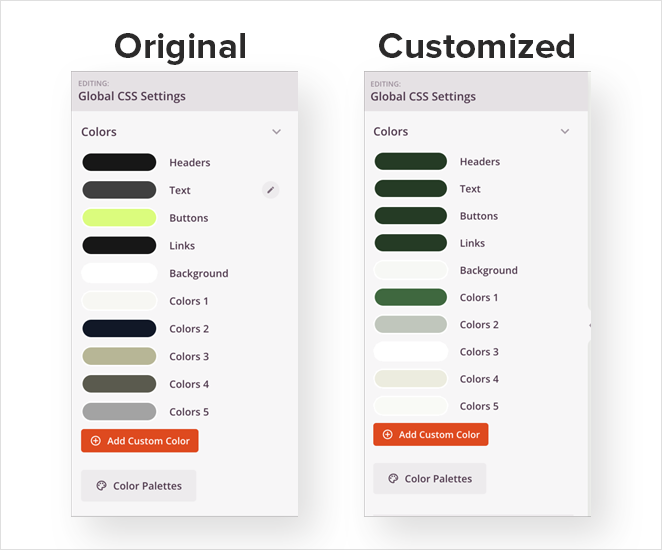
Task: Click the olive Colors 4 swatch in Original
Action: tap(119, 384)
